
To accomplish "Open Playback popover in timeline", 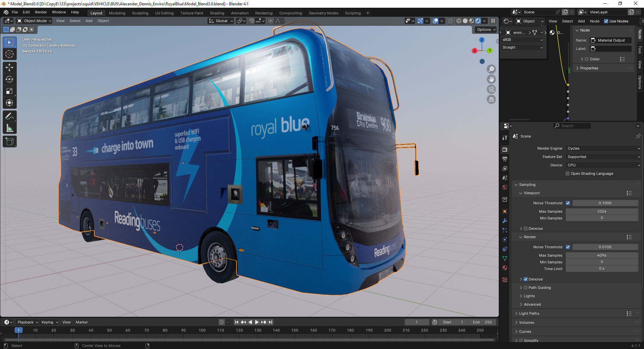I will (28, 322).
